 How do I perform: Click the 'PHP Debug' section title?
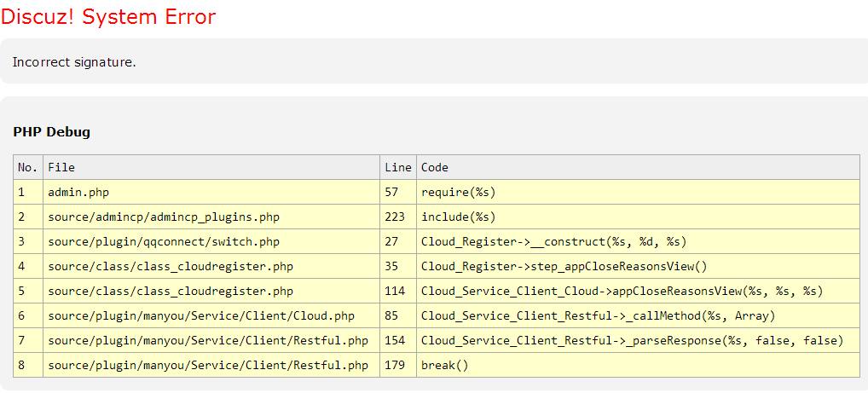(51, 132)
